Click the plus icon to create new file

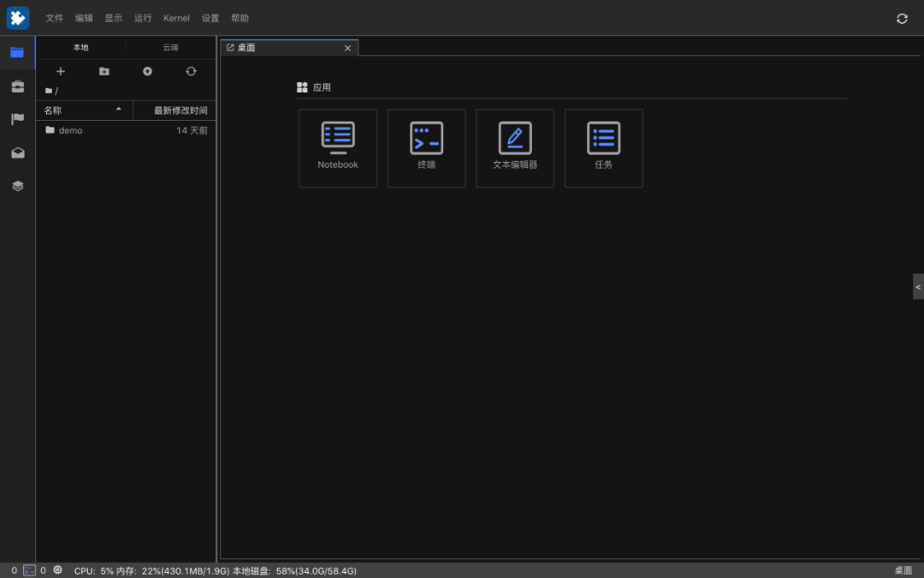click(x=60, y=71)
